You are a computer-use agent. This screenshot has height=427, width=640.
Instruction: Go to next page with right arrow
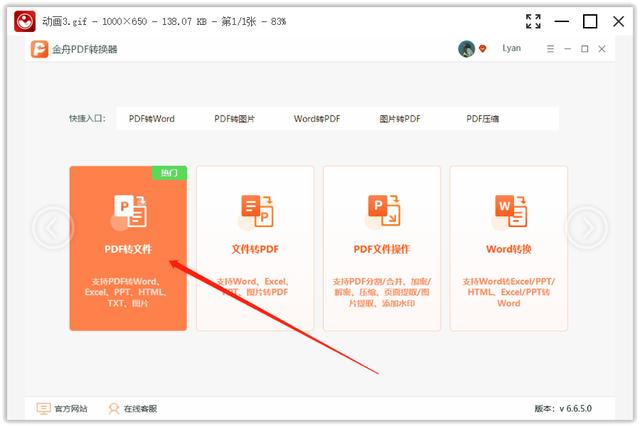(587, 229)
